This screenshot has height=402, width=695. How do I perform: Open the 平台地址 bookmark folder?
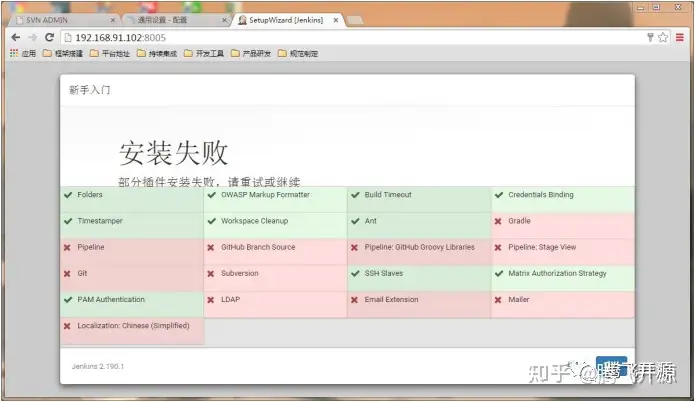click(110, 54)
